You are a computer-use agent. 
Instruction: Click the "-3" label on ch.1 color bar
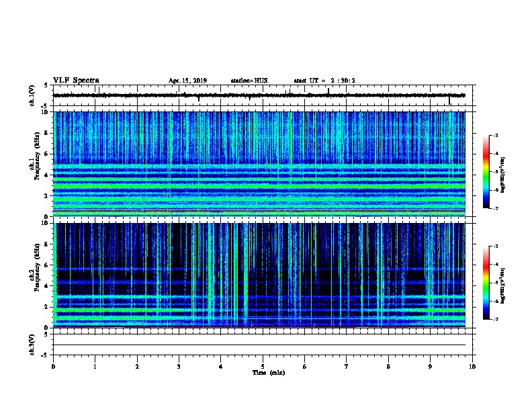pos(495,135)
